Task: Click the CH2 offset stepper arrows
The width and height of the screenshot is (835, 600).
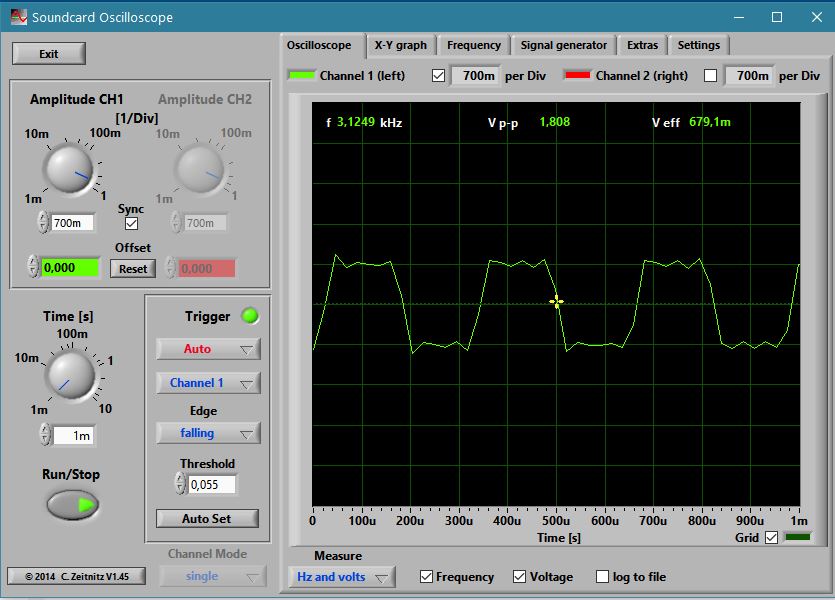Action: (170, 267)
